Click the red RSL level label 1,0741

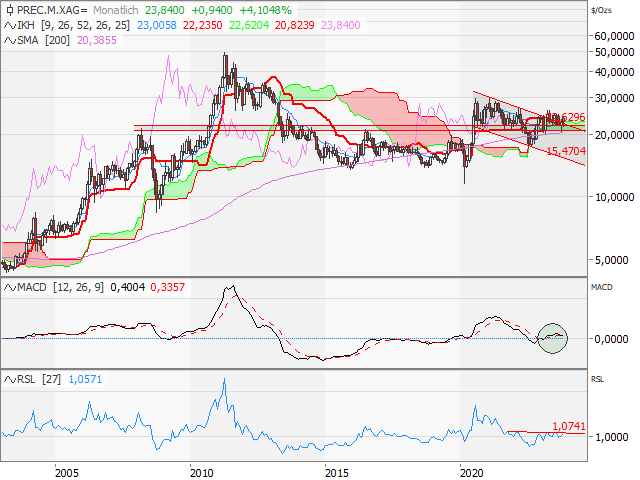coord(569,426)
